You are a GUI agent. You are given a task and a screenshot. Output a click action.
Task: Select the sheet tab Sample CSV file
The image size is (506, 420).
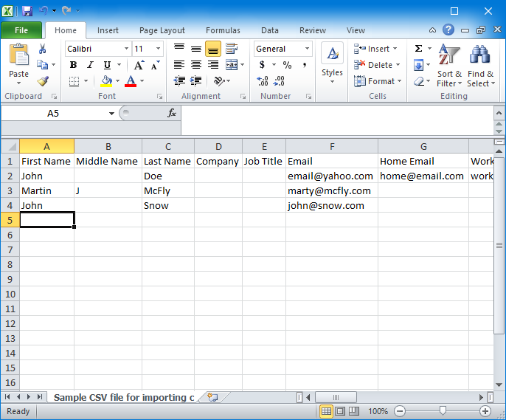pos(124,397)
